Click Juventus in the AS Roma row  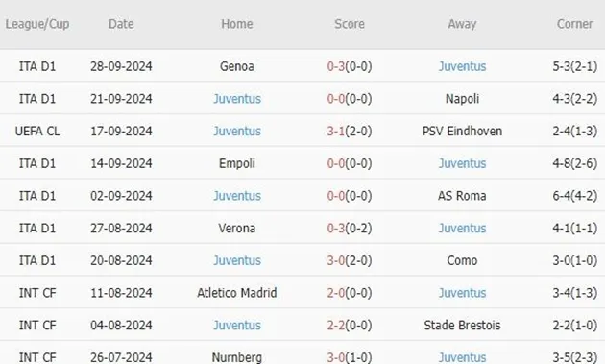[237, 196]
